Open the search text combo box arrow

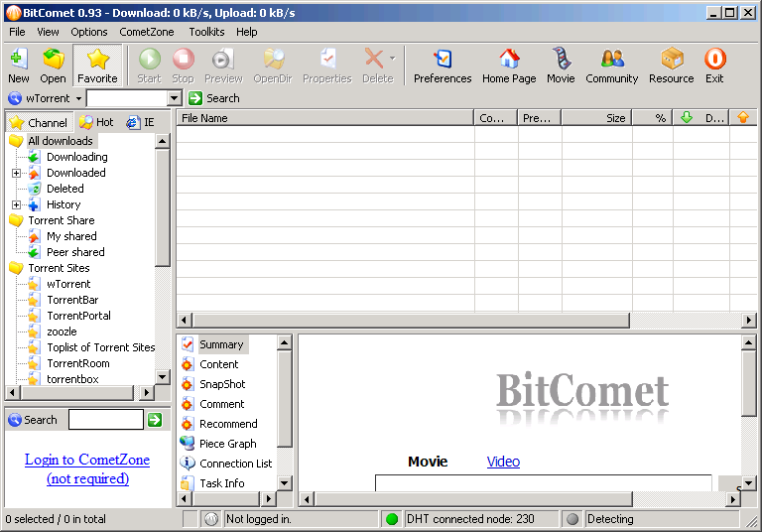coord(175,98)
